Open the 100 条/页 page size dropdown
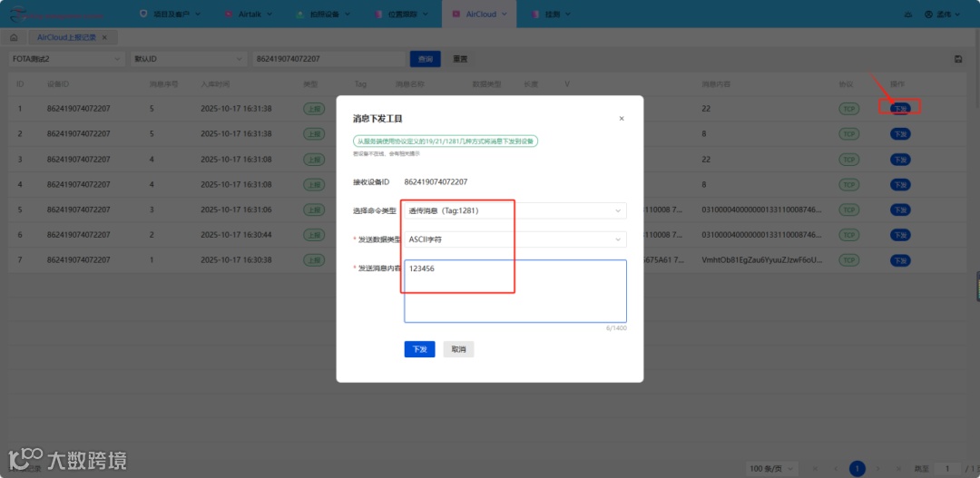This screenshot has width=980, height=478. [773, 469]
